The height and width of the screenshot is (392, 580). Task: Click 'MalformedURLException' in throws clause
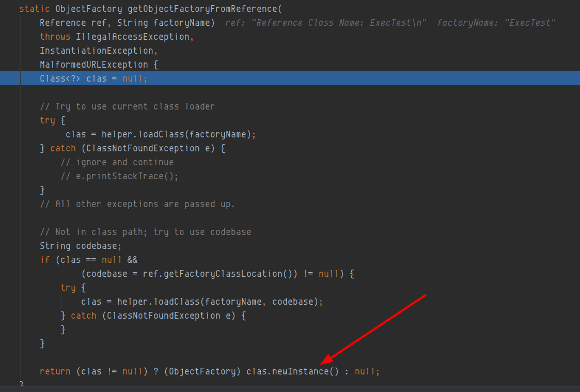click(x=94, y=65)
